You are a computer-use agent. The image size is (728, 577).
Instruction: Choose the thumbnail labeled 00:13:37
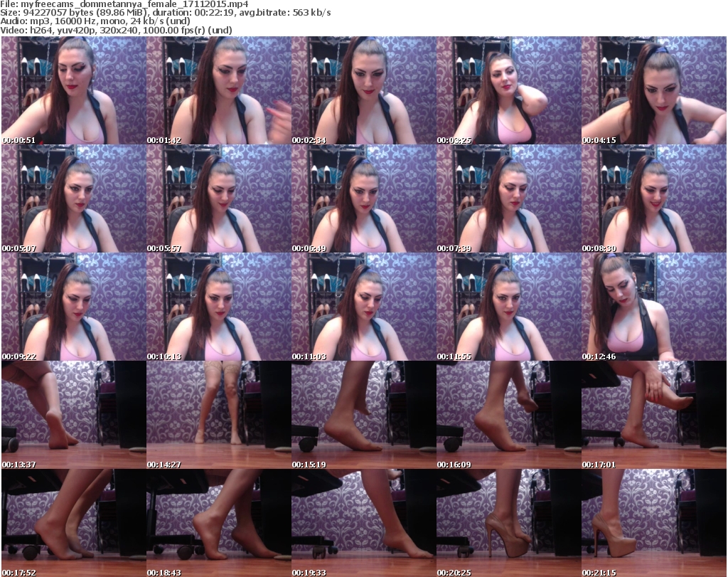click(74, 415)
